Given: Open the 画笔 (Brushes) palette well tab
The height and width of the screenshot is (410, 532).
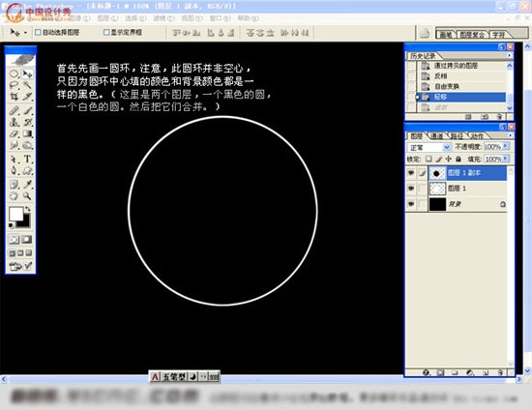Looking at the screenshot, I should (x=446, y=34).
